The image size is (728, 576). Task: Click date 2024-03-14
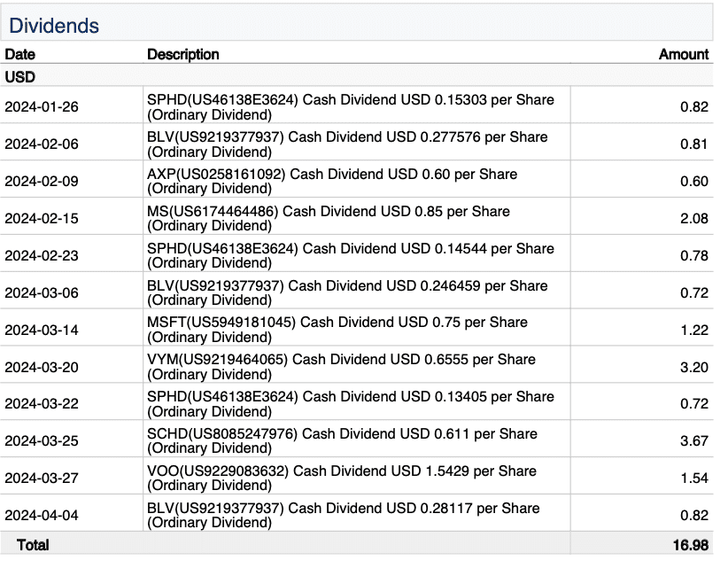coord(42,330)
